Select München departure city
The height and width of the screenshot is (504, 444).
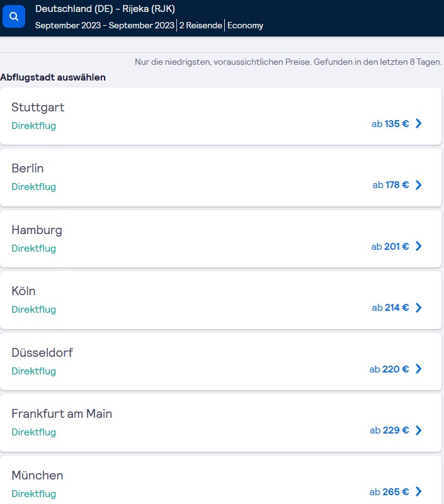(37, 476)
